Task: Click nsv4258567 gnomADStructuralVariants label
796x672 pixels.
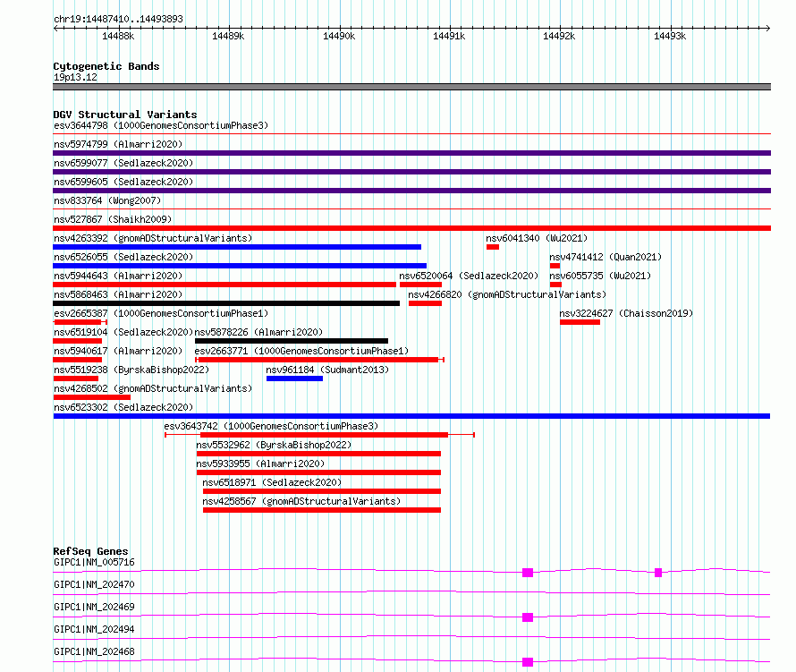Action: 301,501
